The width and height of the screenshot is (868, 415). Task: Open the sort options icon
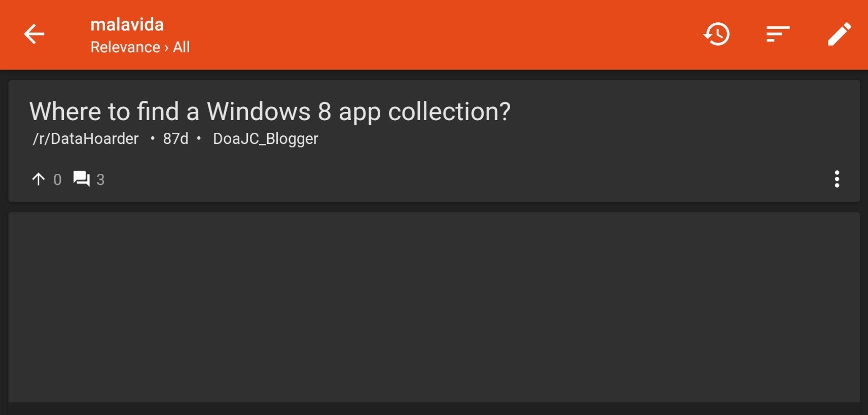778,34
